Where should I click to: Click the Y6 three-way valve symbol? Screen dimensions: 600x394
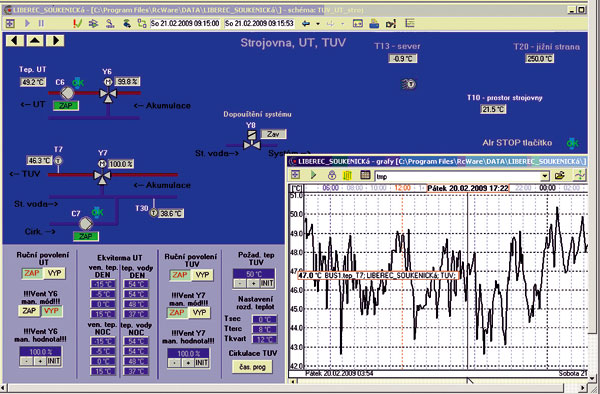click(x=108, y=94)
